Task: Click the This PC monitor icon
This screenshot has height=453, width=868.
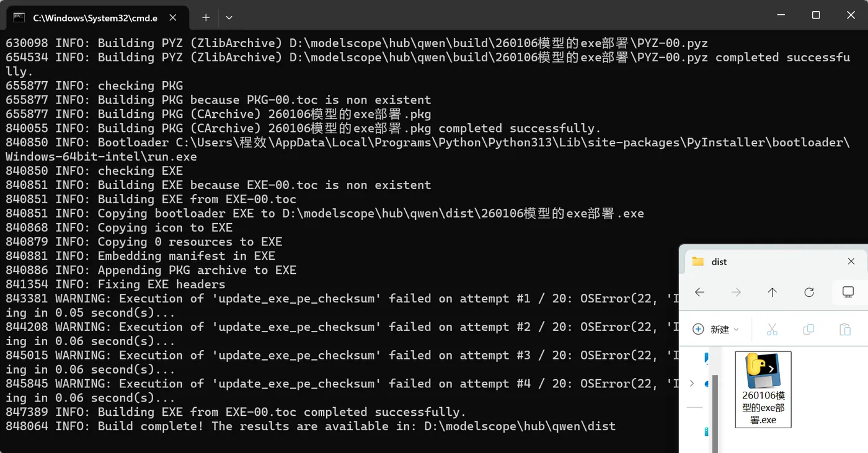Action: [848, 292]
